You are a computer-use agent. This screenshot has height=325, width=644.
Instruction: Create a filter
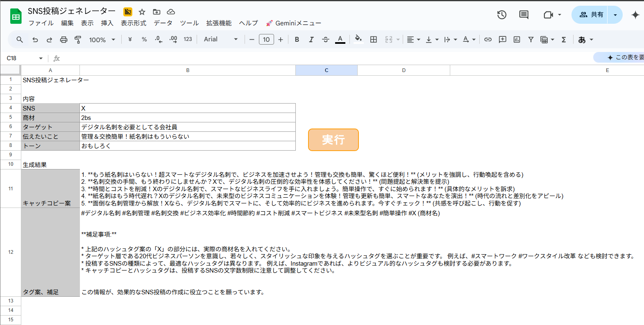(531, 40)
